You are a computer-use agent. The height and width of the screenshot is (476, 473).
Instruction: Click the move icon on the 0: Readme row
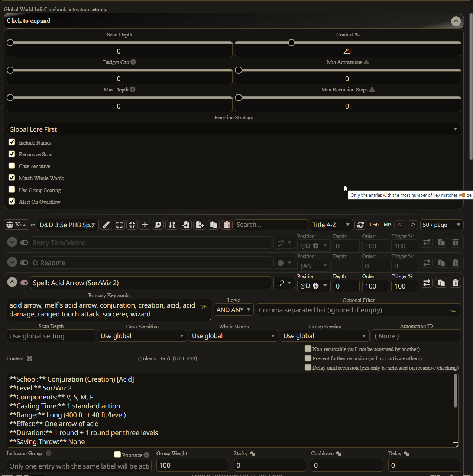427,263
